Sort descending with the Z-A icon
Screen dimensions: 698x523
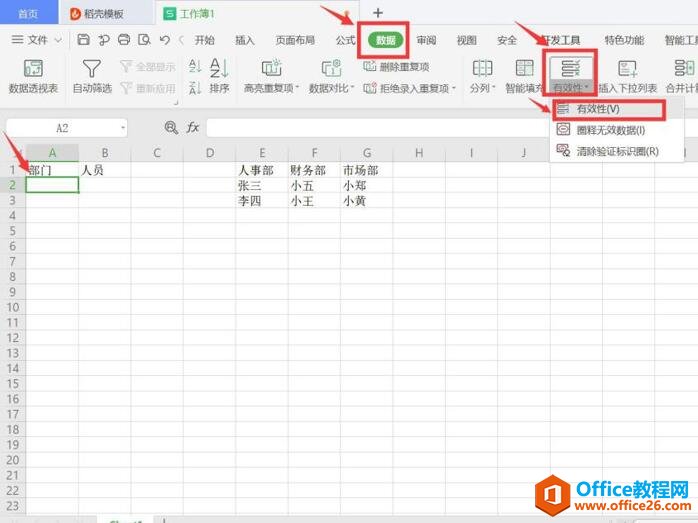click(x=195, y=88)
